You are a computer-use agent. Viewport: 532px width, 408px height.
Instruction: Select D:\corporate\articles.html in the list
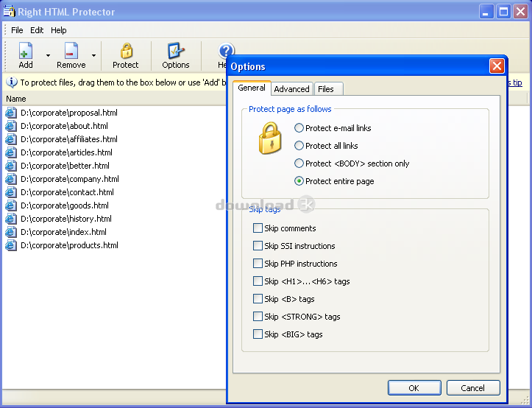[x=66, y=152]
